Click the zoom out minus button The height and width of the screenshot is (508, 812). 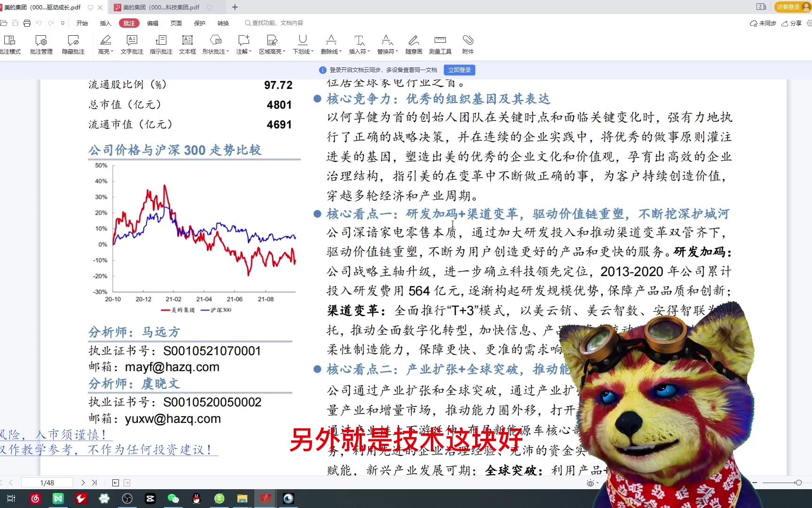click(755, 483)
